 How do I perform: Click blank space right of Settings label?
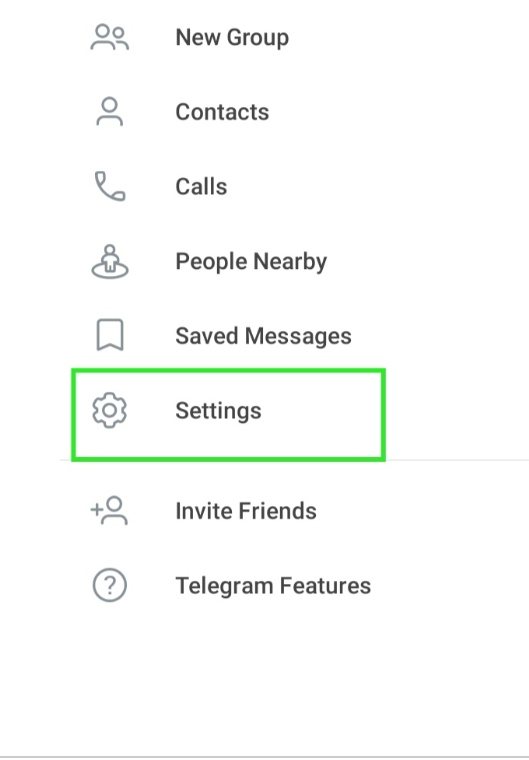321,411
